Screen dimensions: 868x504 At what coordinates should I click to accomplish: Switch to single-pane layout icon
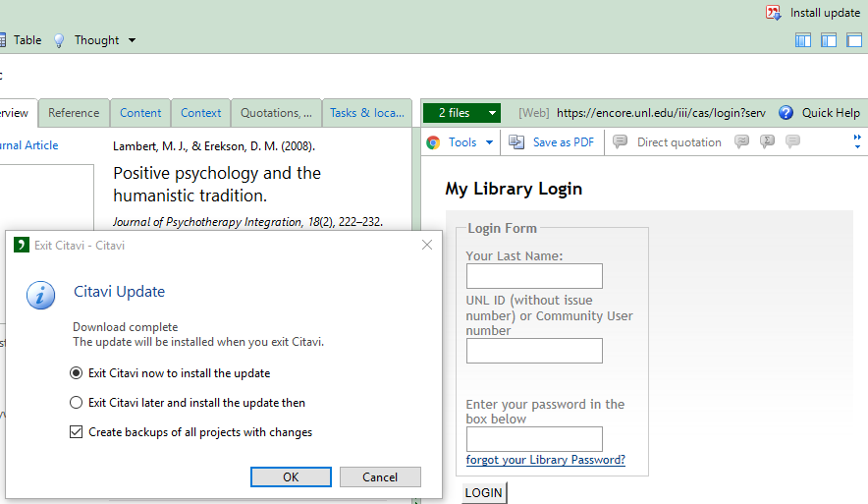point(854,40)
